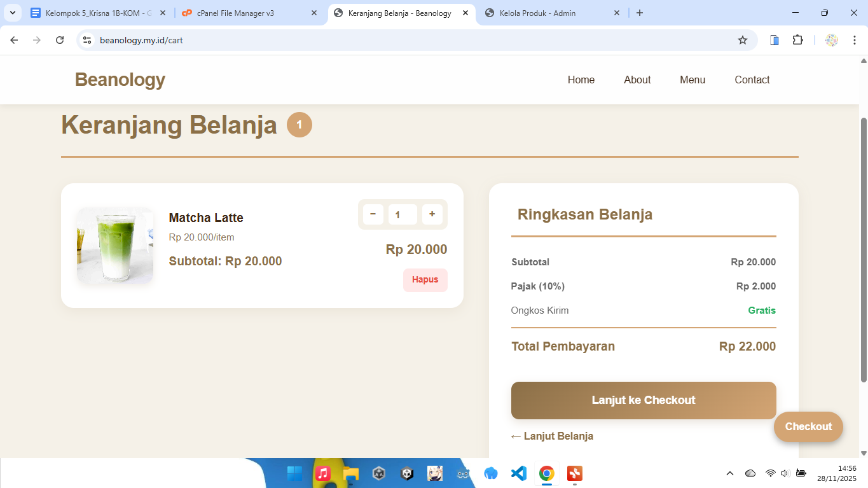
Task: Decrease Matcha Latte quantity with minus
Action: [x=373, y=214]
